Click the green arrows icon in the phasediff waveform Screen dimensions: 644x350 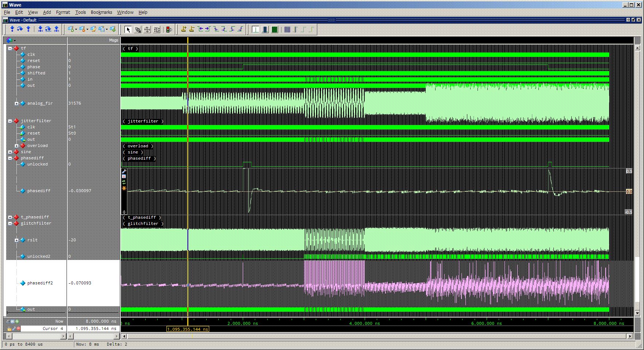[124, 182]
